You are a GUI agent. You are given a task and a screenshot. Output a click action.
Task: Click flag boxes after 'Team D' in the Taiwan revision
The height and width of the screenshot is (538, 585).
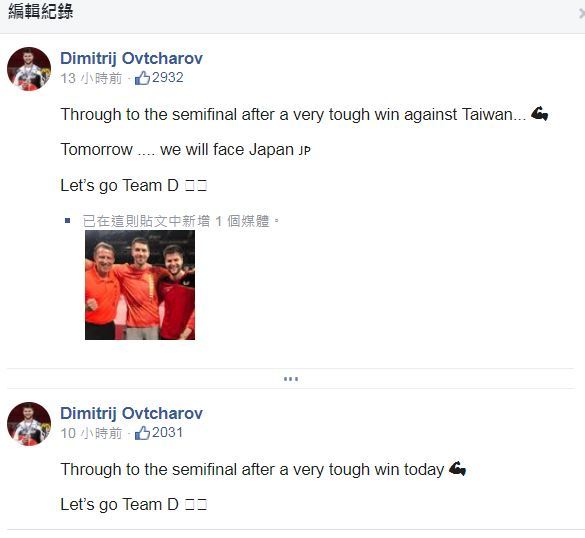pyautogui.click(x=196, y=185)
